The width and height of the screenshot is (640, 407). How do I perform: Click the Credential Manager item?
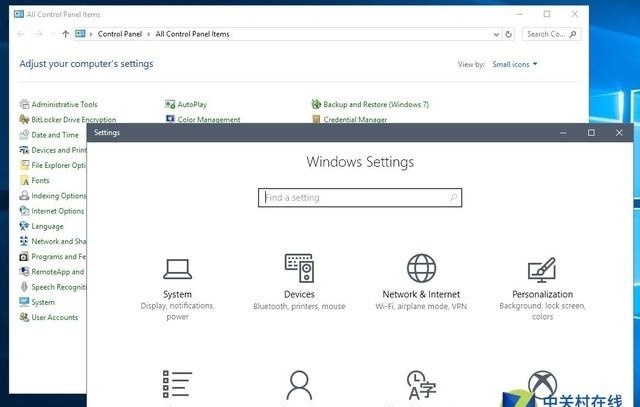click(349, 119)
